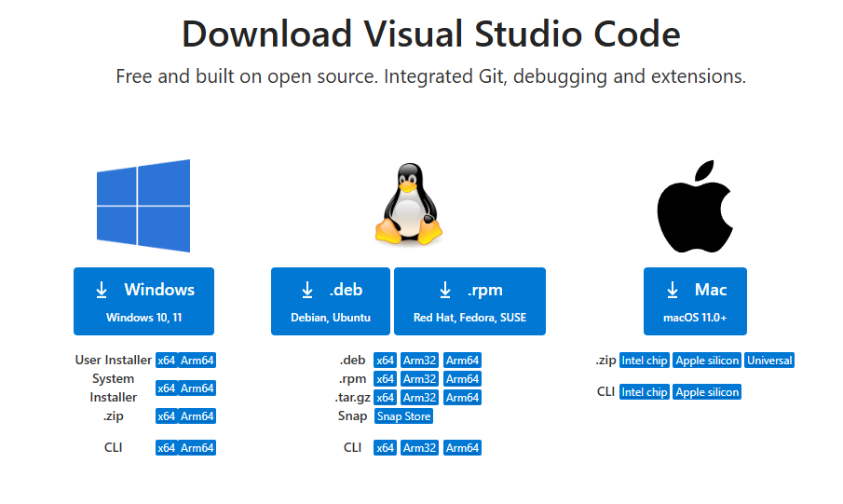Select x64 for Linux .tar.gz

pos(385,398)
